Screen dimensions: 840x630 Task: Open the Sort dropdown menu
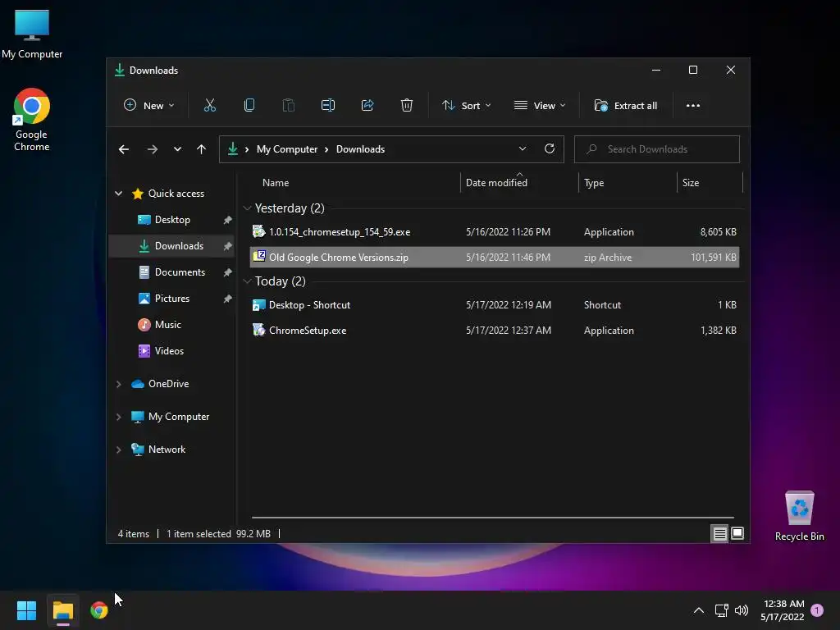click(466, 106)
